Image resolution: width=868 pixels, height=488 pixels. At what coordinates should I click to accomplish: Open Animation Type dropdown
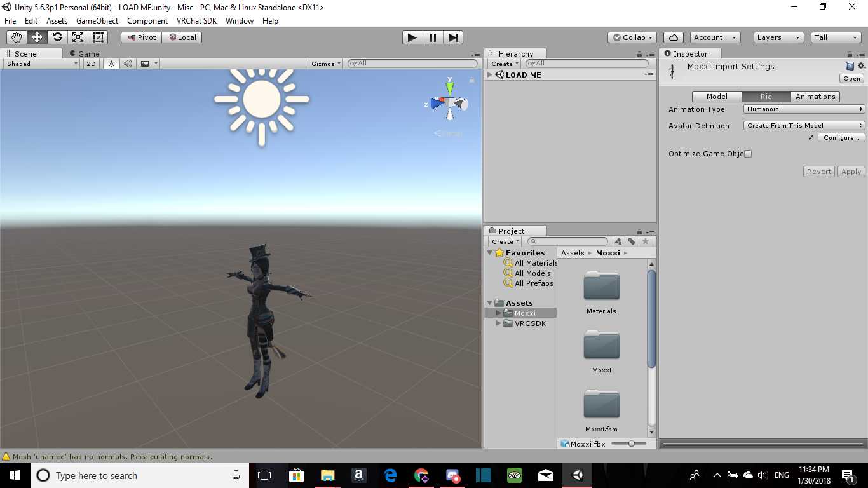point(804,109)
